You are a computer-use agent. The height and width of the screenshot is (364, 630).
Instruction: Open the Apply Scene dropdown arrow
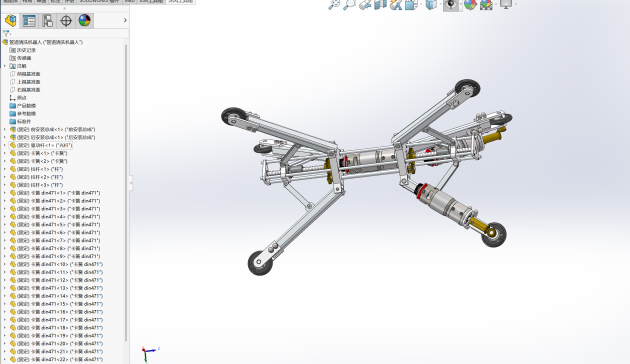(x=495, y=5)
